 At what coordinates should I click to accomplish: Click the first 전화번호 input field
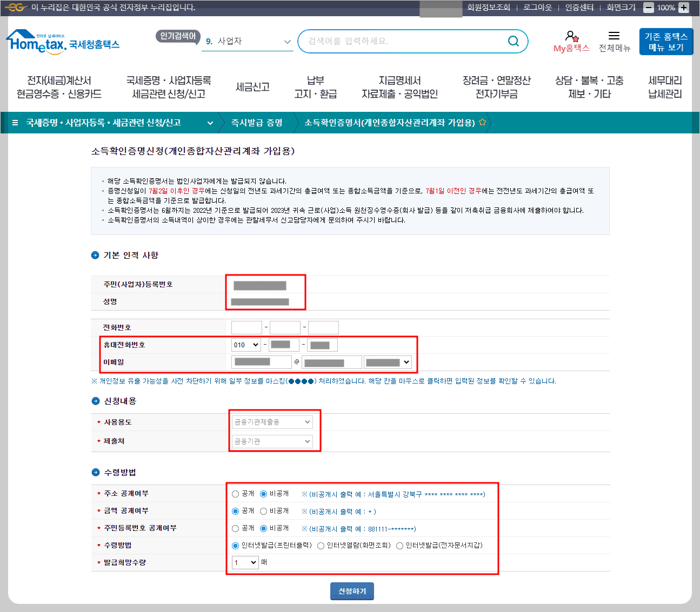(246, 327)
